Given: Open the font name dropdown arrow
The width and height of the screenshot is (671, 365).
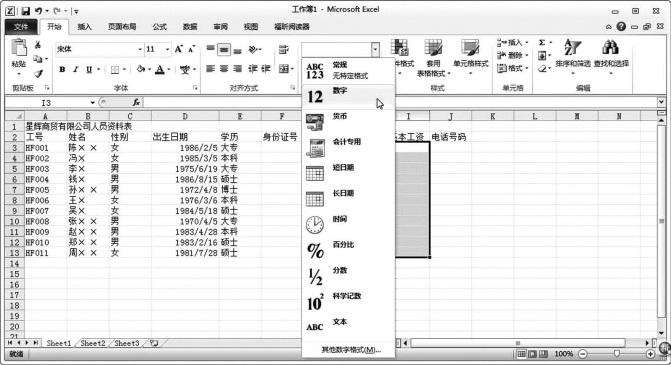Looking at the screenshot, I should (x=140, y=50).
